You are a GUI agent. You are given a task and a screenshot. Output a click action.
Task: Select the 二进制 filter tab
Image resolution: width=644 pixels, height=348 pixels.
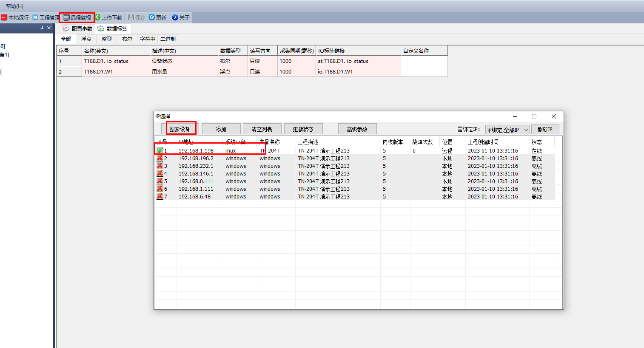168,39
